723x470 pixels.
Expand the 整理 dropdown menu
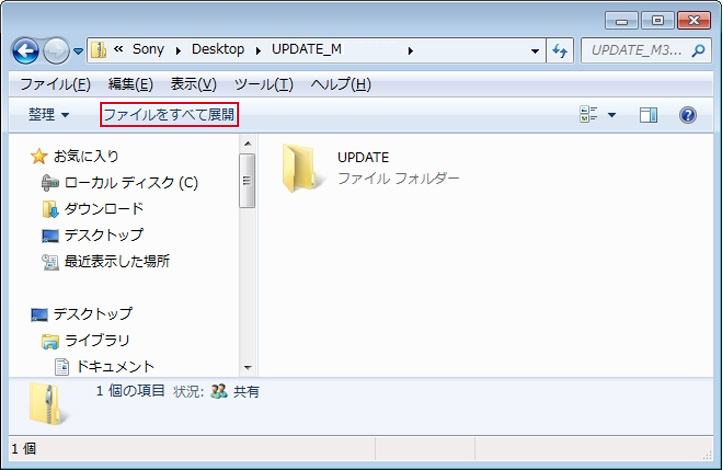coord(48,115)
